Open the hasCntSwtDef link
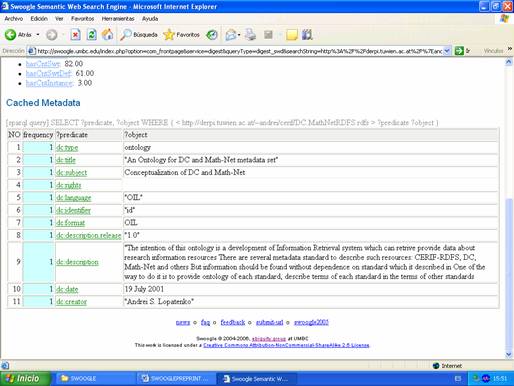Image resolution: width=514 pixels, height=386 pixels. click(49, 73)
